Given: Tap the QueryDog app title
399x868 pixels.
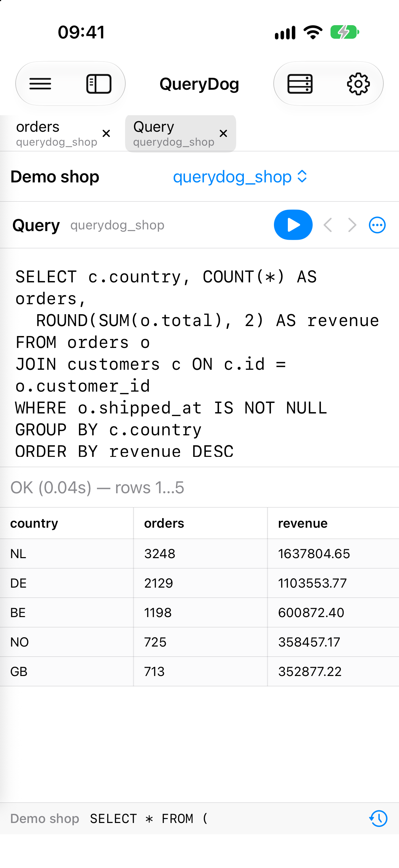Looking at the screenshot, I should tap(199, 84).
